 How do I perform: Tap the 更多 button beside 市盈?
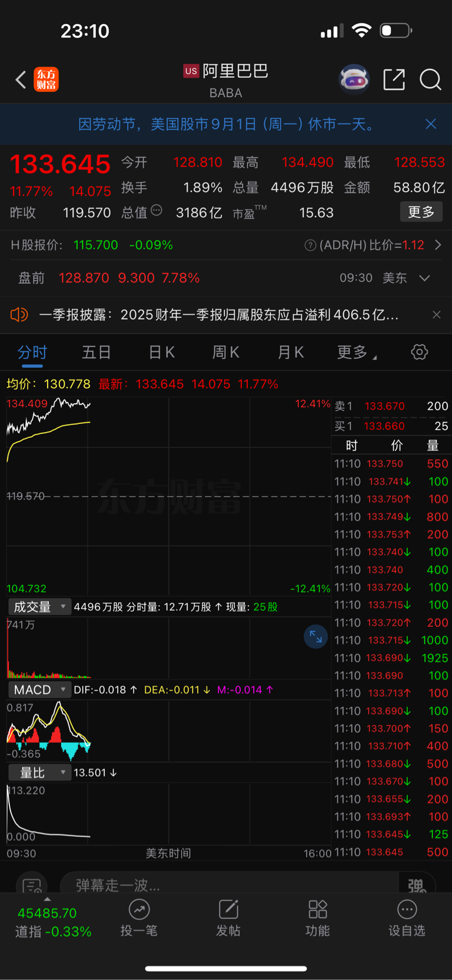(x=421, y=212)
